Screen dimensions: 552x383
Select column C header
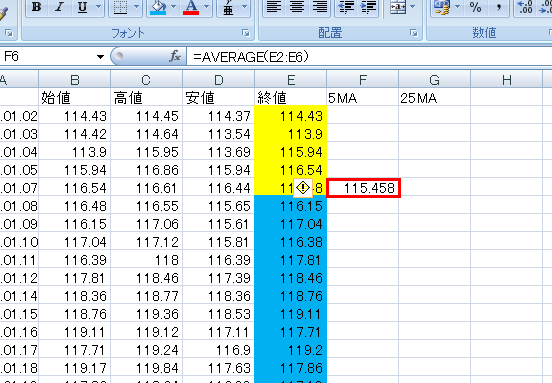pos(146,80)
